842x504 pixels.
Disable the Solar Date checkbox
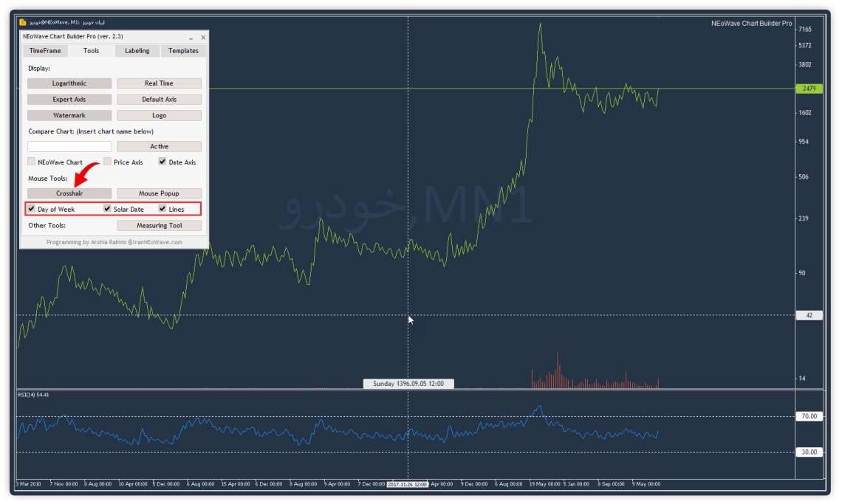click(108, 209)
